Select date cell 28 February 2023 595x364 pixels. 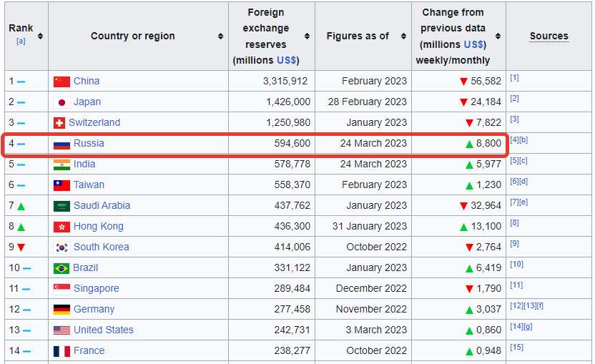pyautogui.click(x=368, y=102)
